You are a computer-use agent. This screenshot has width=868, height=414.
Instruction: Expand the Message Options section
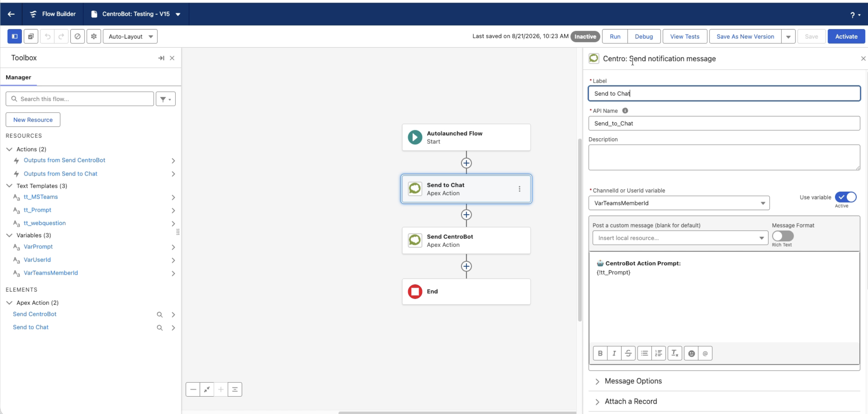tap(633, 381)
